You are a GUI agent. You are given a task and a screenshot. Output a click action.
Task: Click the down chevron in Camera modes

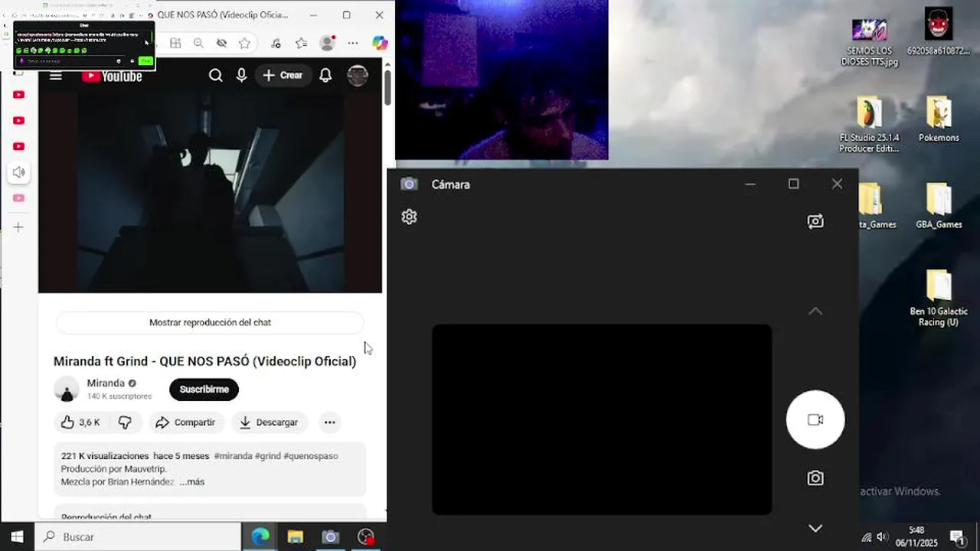pos(815,528)
